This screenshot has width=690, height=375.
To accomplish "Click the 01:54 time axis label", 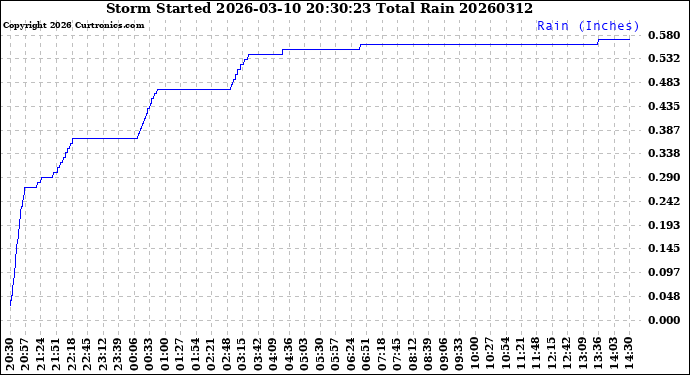I will (x=195, y=354).
